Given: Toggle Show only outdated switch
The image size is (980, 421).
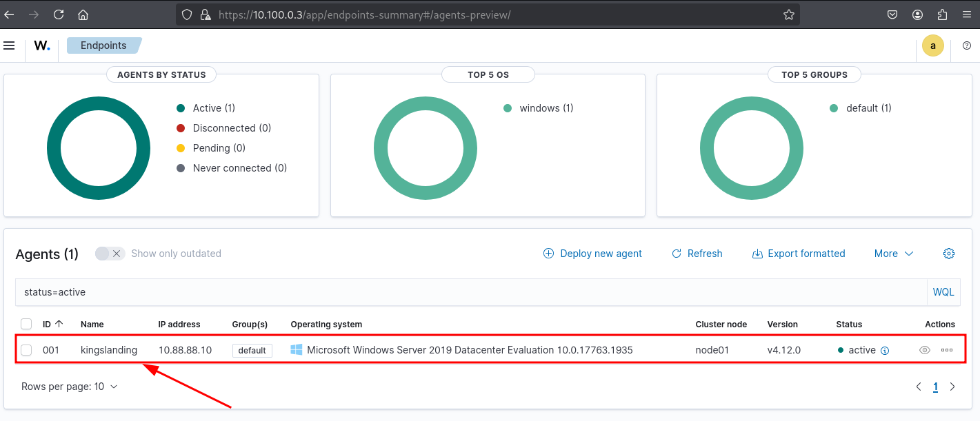Looking at the screenshot, I should pos(110,254).
